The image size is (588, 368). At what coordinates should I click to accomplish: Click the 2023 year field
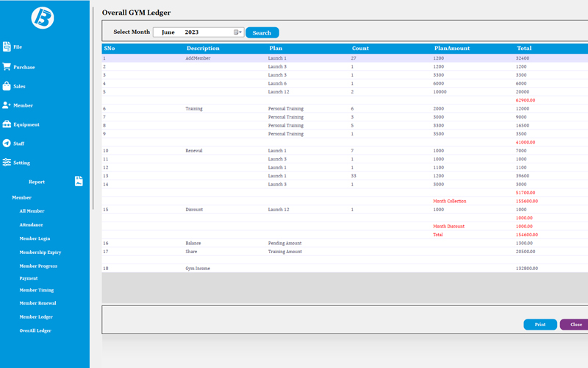coord(192,32)
